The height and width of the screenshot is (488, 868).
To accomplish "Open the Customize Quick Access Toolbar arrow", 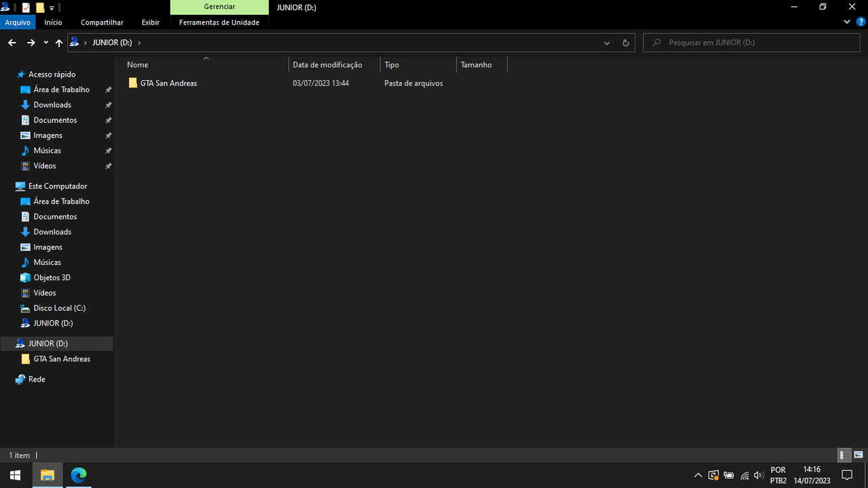I will pos(52,8).
